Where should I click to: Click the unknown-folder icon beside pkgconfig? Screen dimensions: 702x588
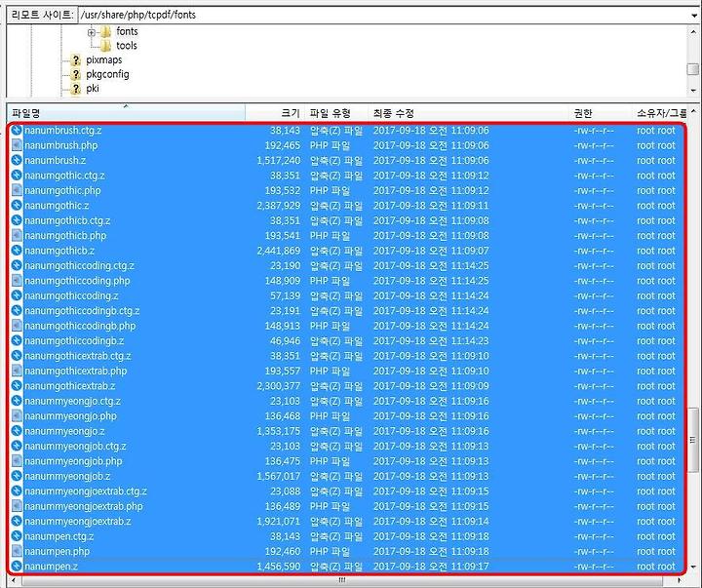point(76,74)
